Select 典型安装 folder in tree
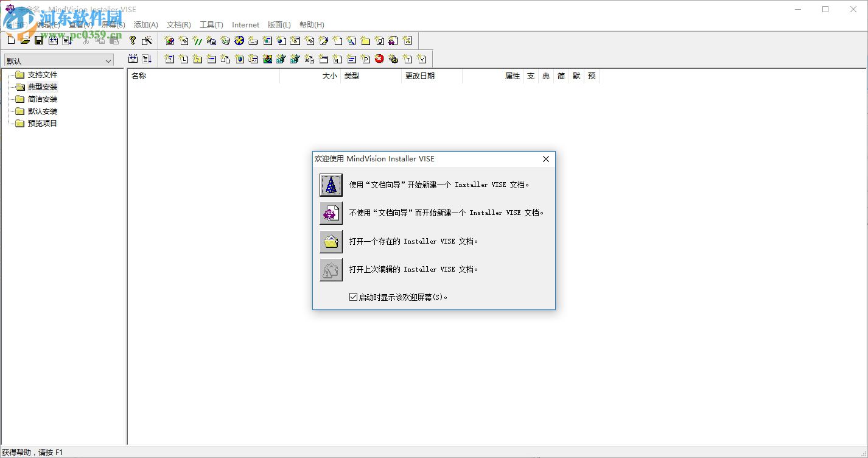 [x=43, y=87]
